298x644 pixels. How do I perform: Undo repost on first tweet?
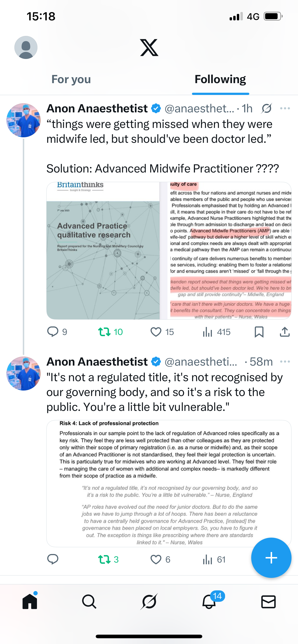pyautogui.click(x=104, y=332)
